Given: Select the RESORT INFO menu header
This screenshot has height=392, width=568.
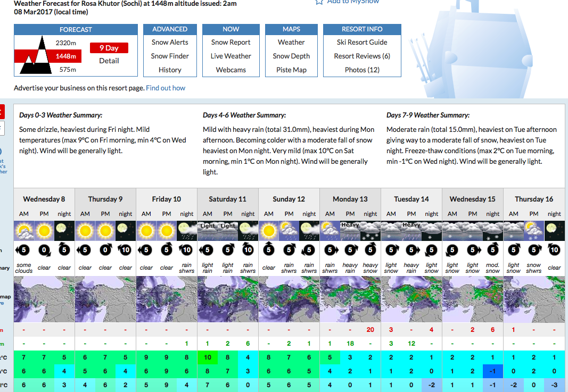Looking at the screenshot, I should click(362, 29).
